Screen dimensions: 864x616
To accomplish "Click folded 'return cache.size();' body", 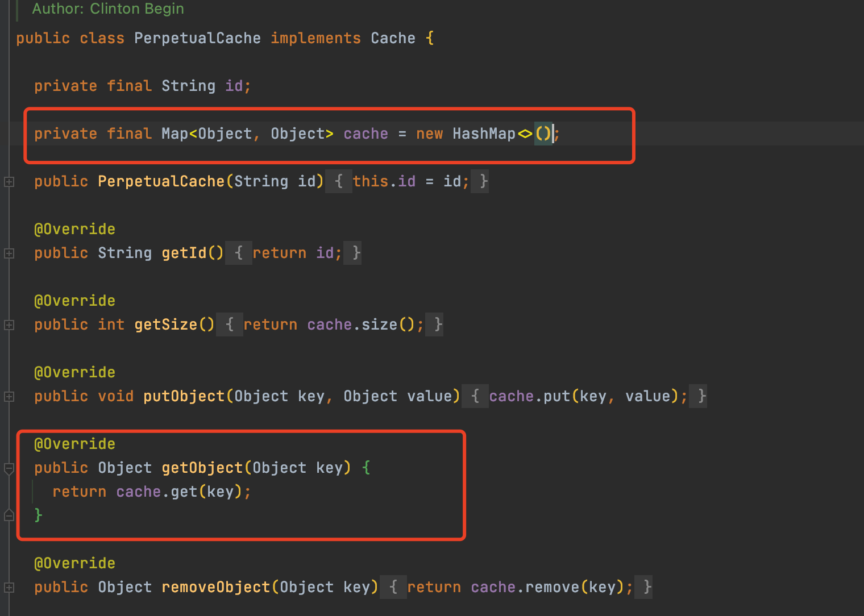I will [x=330, y=324].
